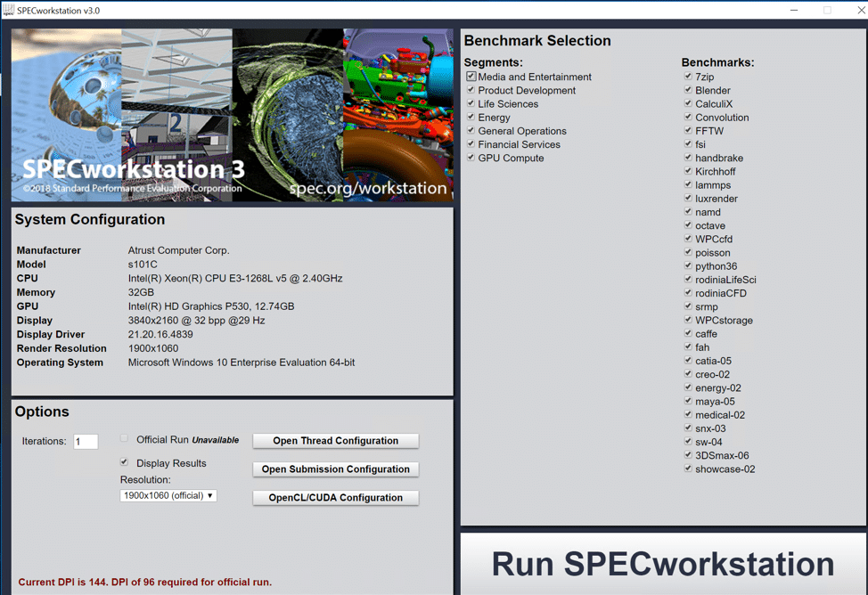The image size is (868, 595).
Task: Uncheck the creo-02 benchmark
Action: click(688, 374)
